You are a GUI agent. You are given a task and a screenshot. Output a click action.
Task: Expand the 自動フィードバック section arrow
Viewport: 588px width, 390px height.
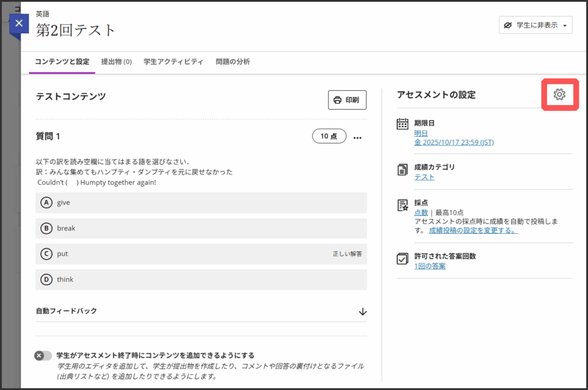point(362,311)
